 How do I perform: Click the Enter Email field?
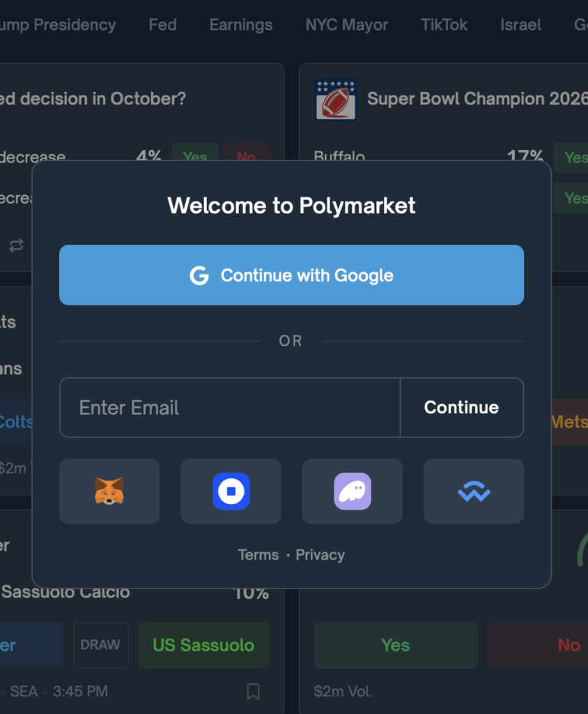[209, 407]
